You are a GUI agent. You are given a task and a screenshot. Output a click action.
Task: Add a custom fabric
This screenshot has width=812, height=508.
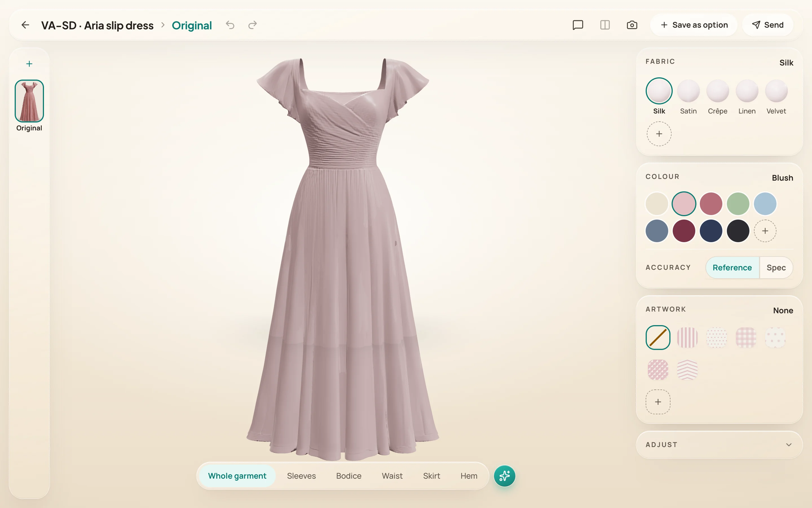(659, 134)
